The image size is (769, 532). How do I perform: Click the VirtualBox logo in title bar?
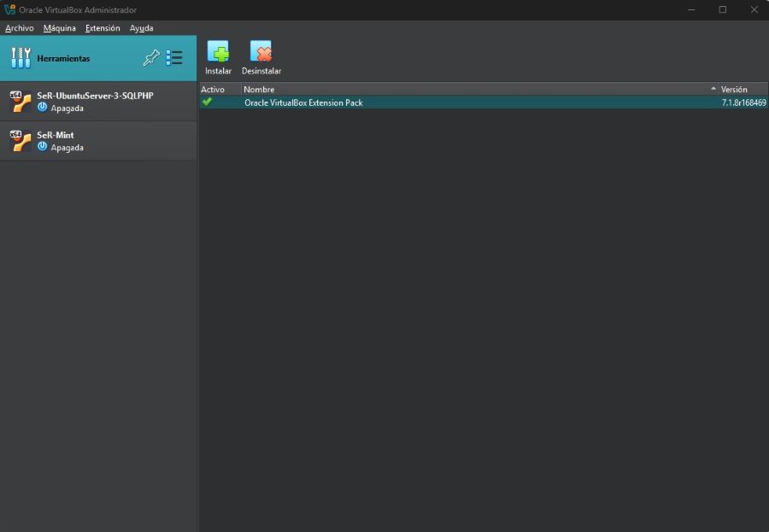click(9, 9)
